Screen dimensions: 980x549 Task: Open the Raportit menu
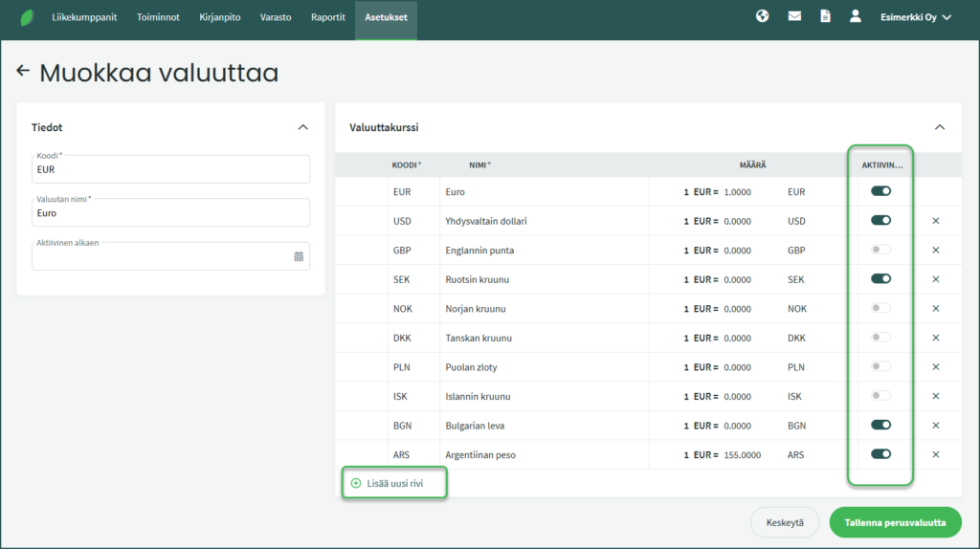[x=328, y=17]
